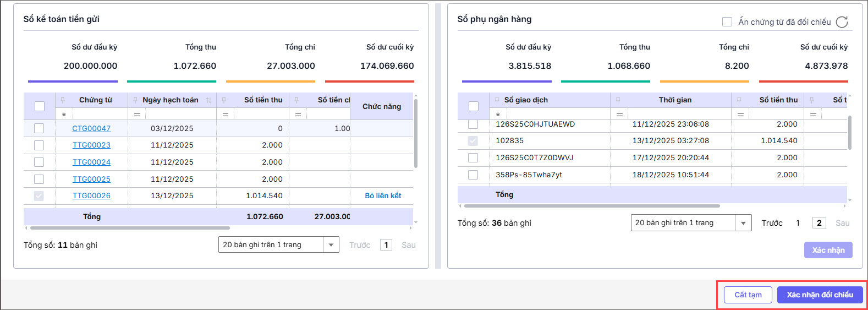Go to page 1 of bank statement
This screenshot has height=310, width=868.
[798, 223]
